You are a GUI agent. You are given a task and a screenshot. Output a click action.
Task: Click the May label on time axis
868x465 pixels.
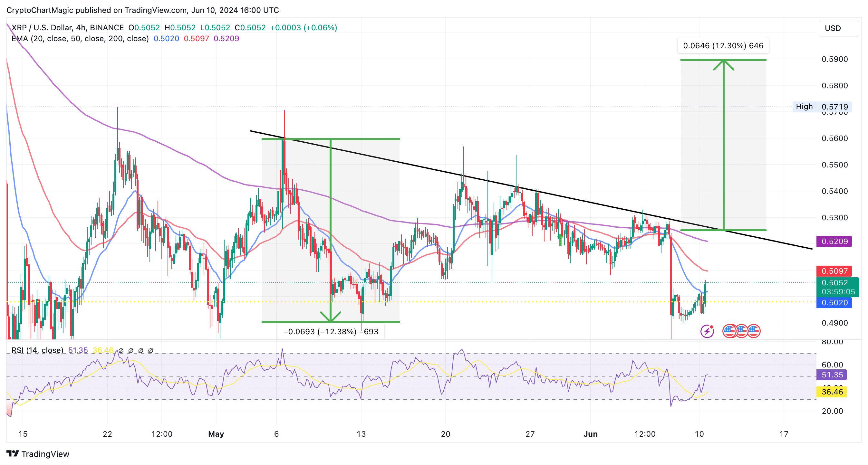click(x=216, y=434)
